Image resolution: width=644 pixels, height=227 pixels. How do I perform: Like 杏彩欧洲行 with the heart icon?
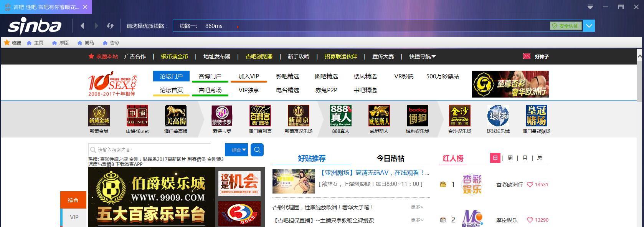pyautogui.click(x=530, y=185)
